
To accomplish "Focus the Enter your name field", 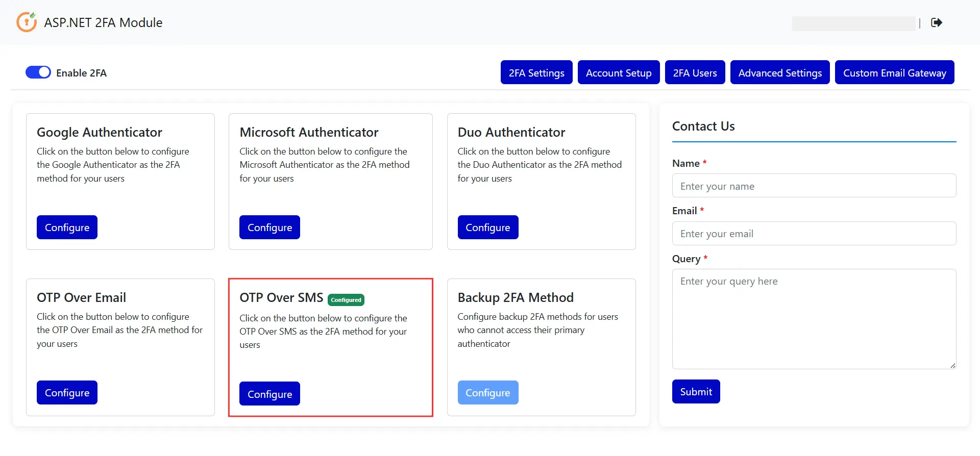I will pyautogui.click(x=814, y=186).
